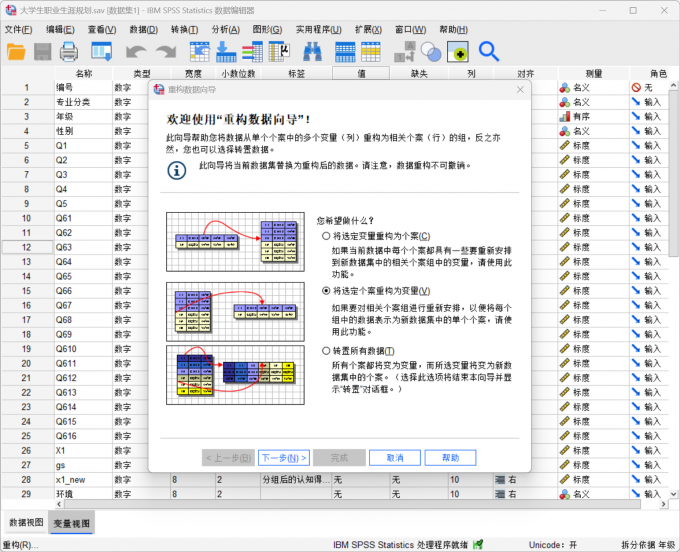Click the input role arrow for 专业分类

pyautogui.click(x=636, y=102)
